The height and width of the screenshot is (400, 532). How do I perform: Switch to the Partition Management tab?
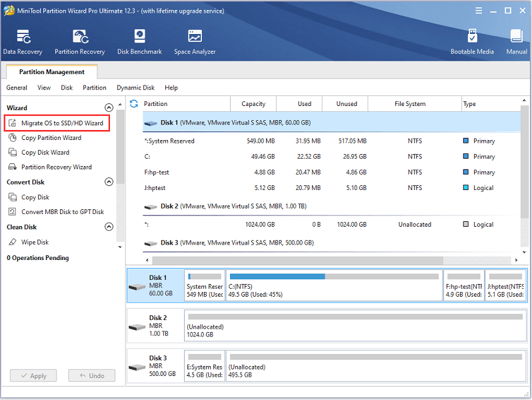[51, 72]
